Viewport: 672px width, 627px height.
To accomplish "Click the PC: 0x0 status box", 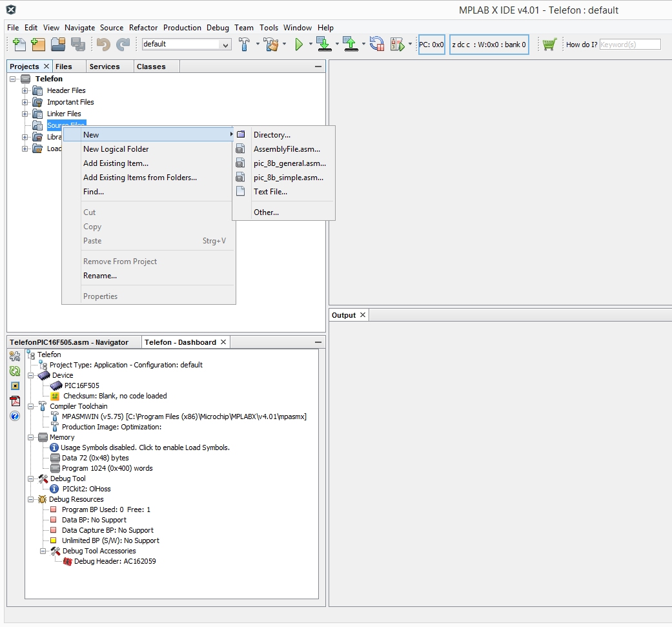I will tap(432, 44).
